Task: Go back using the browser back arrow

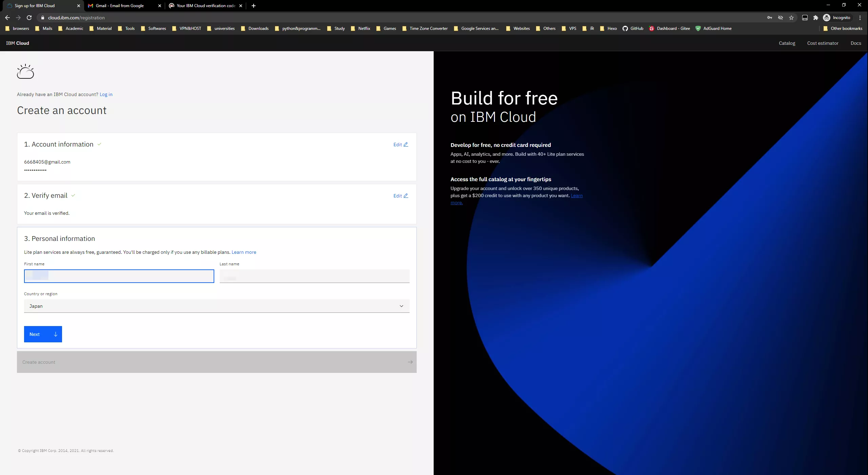Action: [7, 18]
